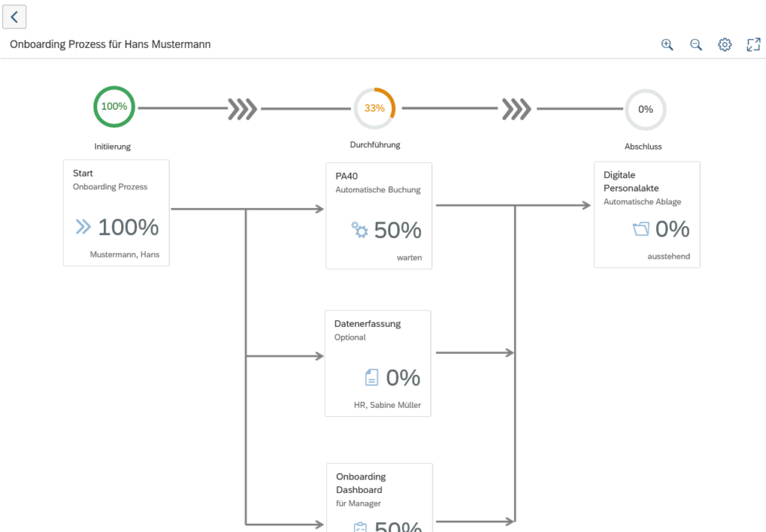Screen dimensions: 766x532
Task: Open the Start Onboarding Prozess node
Action: [116, 213]
